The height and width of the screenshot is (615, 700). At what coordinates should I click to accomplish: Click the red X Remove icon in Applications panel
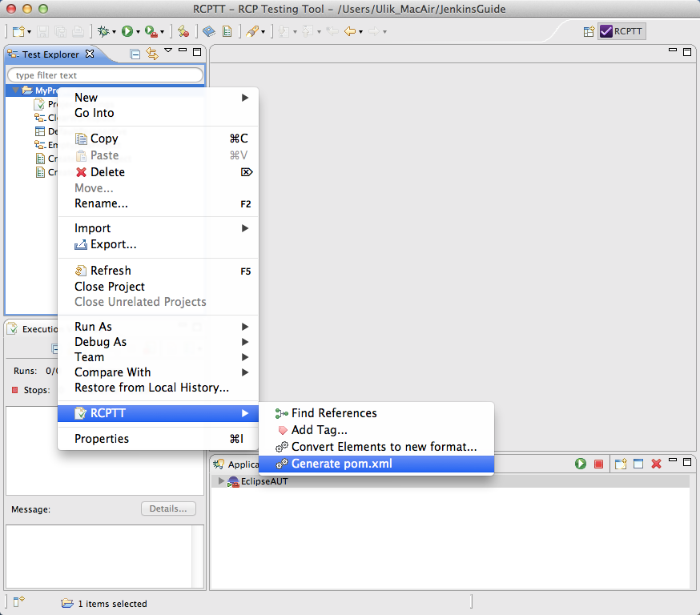pyautogui.click(x=656, y=464)
